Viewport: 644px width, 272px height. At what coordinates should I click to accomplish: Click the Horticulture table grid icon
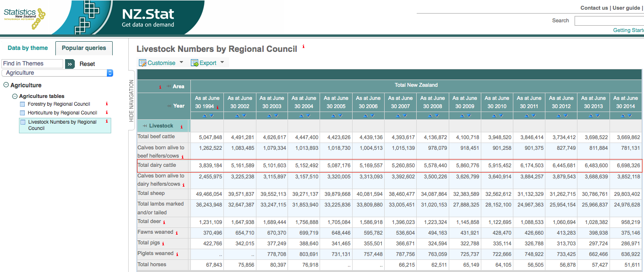[22, 112]
